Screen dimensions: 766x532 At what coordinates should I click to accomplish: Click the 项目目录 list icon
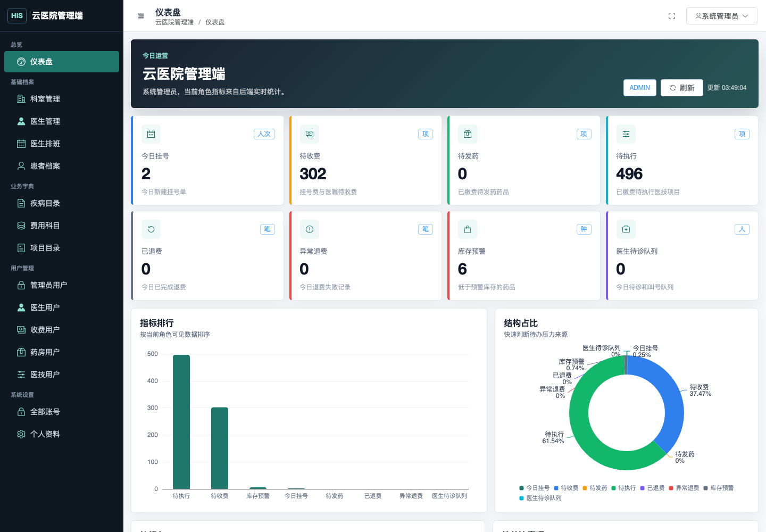(21, 248)
